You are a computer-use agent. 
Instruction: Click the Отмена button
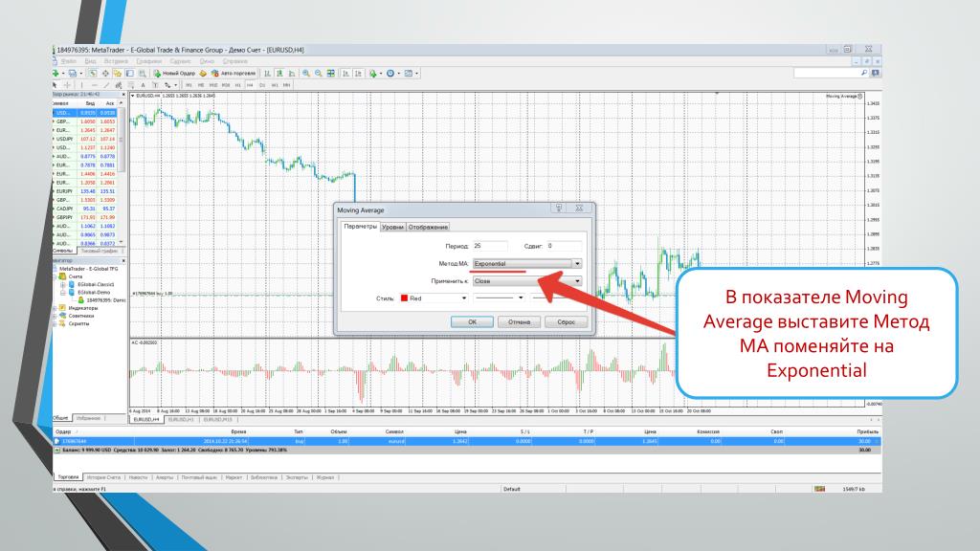click(x=519, y=321)
